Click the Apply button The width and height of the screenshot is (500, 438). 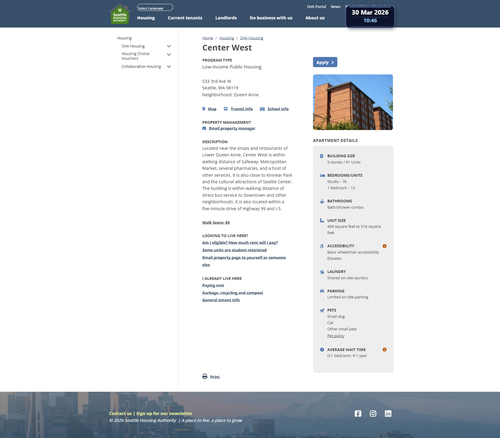point(325,62)
